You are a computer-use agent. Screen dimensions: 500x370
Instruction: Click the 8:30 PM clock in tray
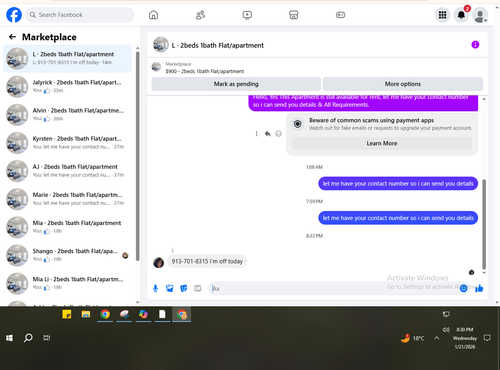tap(465, 329)
